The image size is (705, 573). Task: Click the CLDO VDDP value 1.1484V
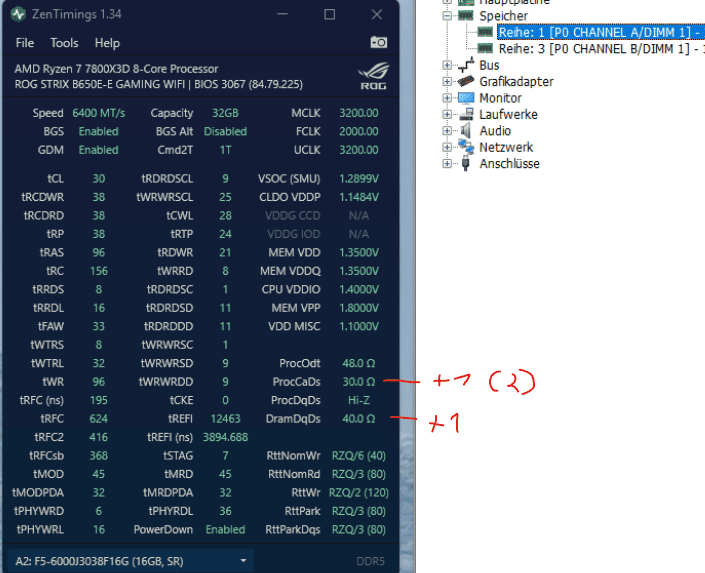click(359, 197)
